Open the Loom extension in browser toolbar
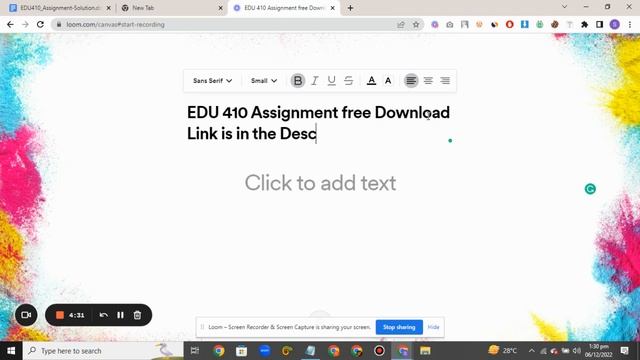 [435, 24]
